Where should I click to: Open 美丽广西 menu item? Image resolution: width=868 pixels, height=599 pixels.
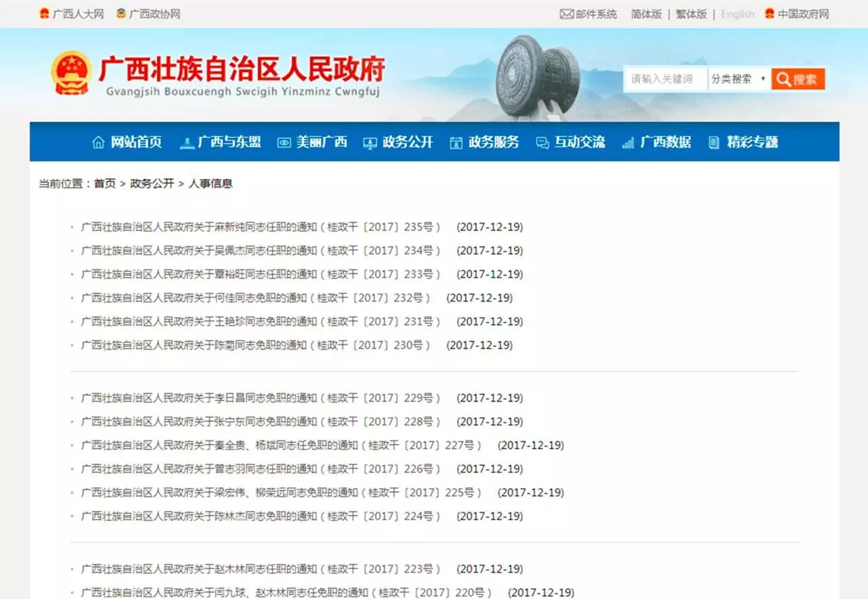[x=321, y=142]
